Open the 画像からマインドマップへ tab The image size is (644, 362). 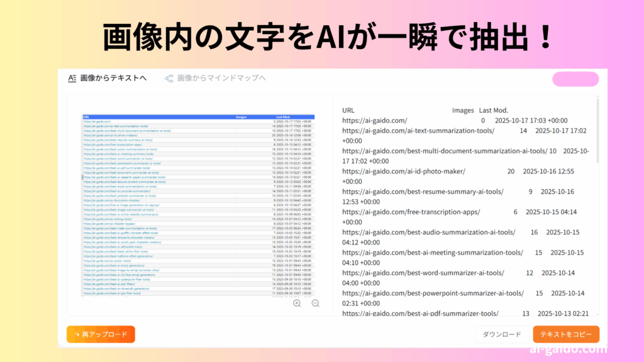(221, 79)
